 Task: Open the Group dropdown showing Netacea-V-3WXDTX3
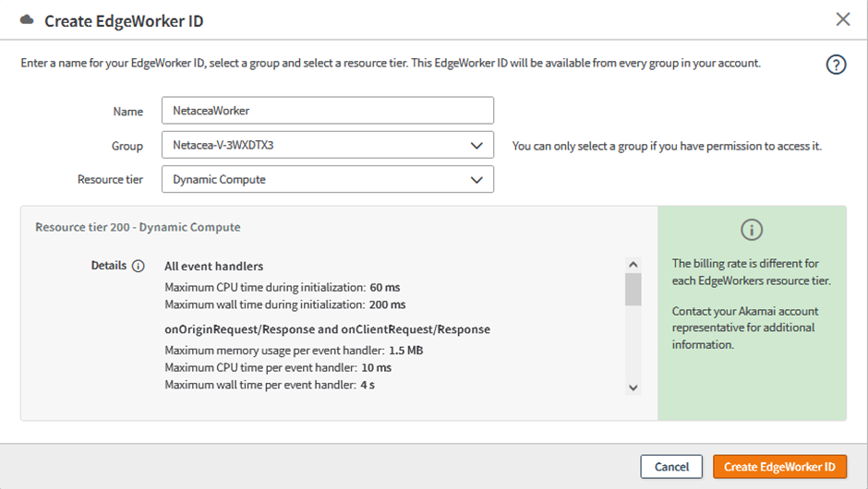(x=327, y=145)
